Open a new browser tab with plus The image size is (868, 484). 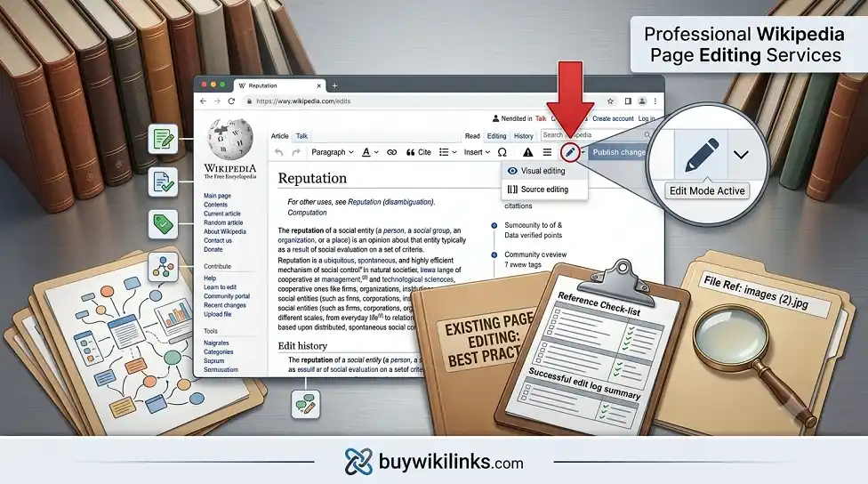click(334, 85)
